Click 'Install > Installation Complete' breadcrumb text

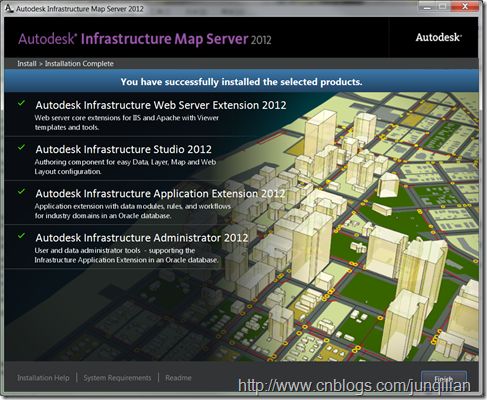(65, 63)
